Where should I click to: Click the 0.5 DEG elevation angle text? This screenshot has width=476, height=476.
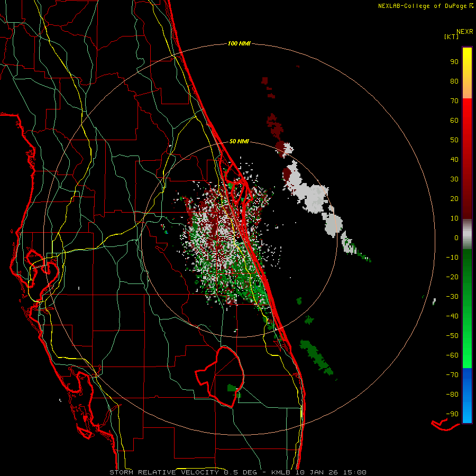[x=241, y=472]
